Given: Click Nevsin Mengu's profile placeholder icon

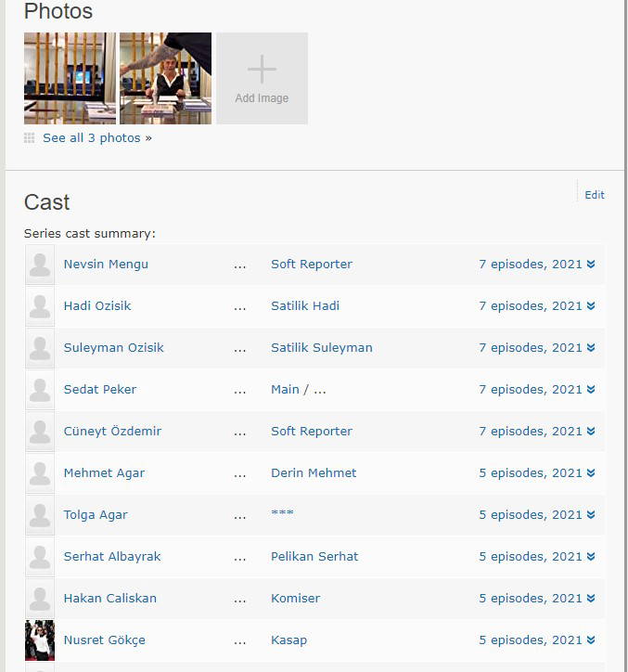Looking at the screenshot, I should [40, 265].
